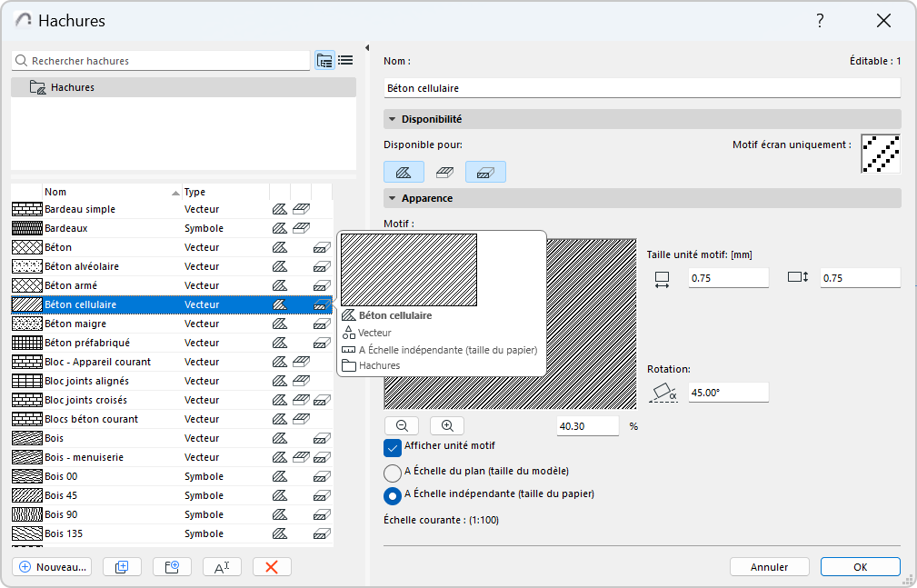Collapse the Apparence section
This screenshot has width=917, height=588.
[393, 198]
